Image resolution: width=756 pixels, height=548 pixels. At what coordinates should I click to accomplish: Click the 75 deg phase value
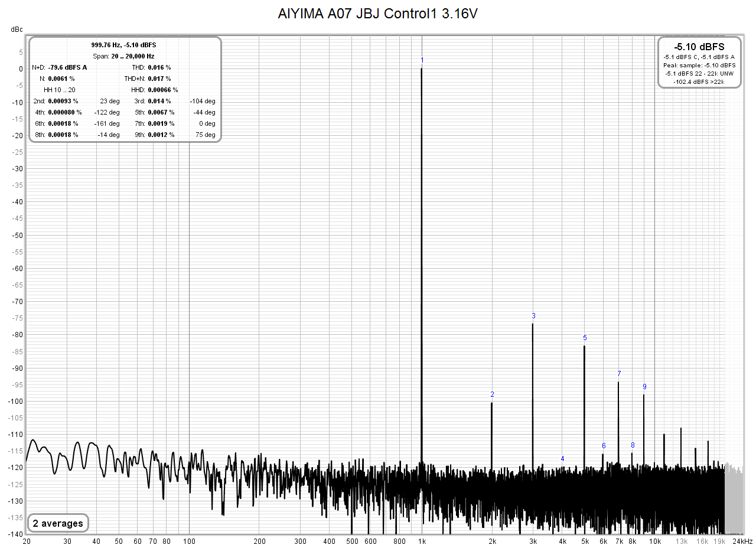[x=206, y=135]
